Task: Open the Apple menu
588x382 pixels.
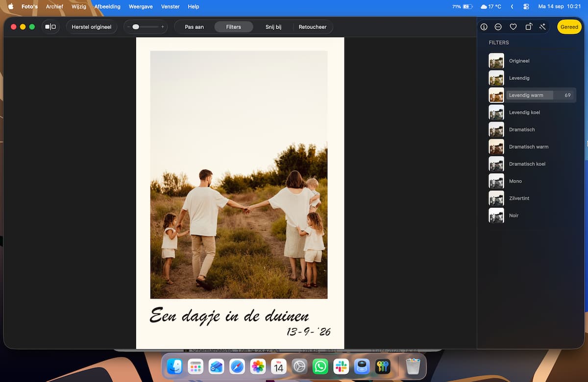Action: [x=11, y=6]
